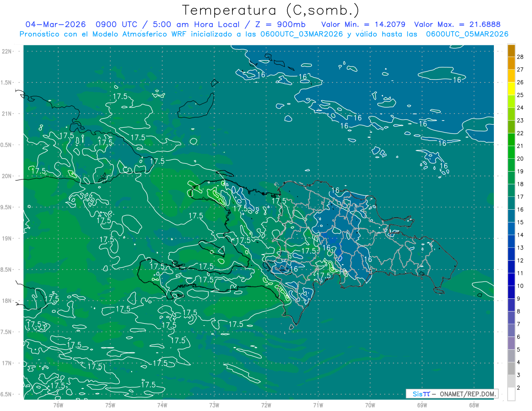532x411 pixels.
Task: Click the 73W longitude axis label
Action: pos(214,405)
